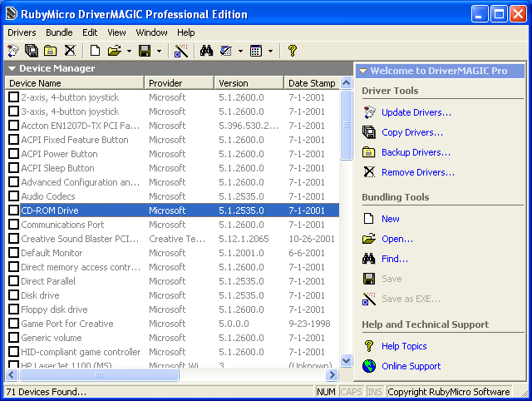Viewport: 532px width, 401px height.
Task: Click the Find... link
Action: pyautogui.click(x=395, y=259)
